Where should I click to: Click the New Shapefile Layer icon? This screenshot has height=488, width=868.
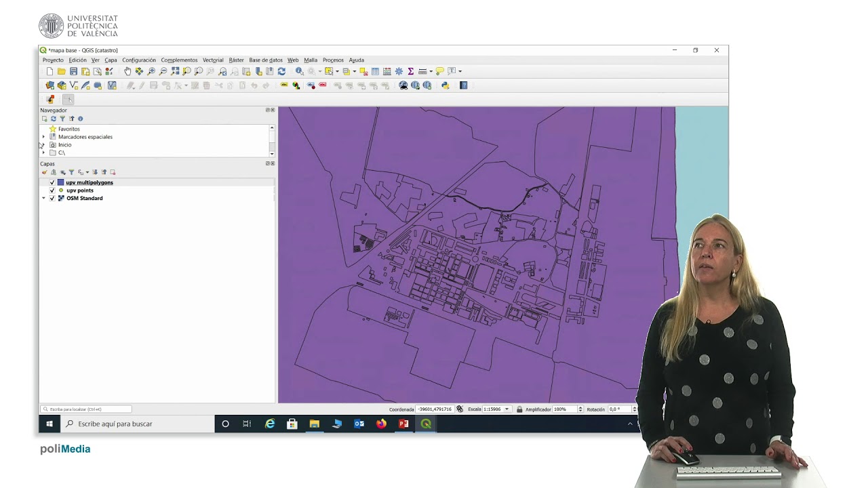point(73,85)
